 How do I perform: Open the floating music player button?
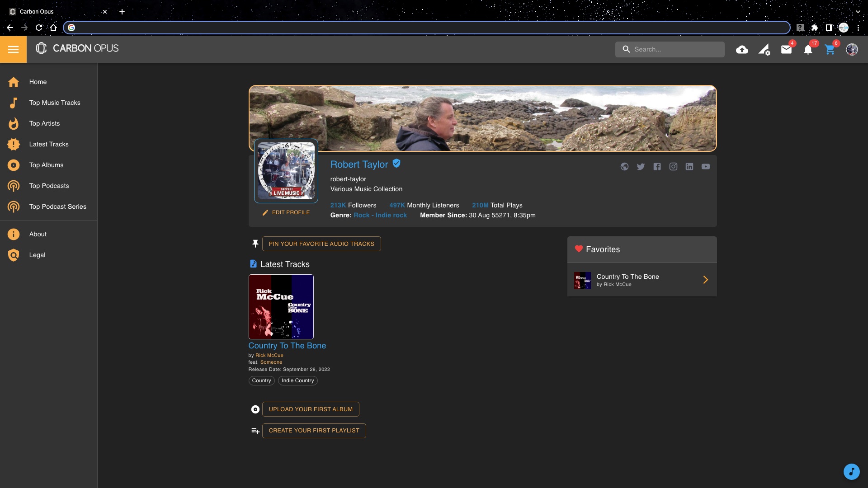[851, 472]
